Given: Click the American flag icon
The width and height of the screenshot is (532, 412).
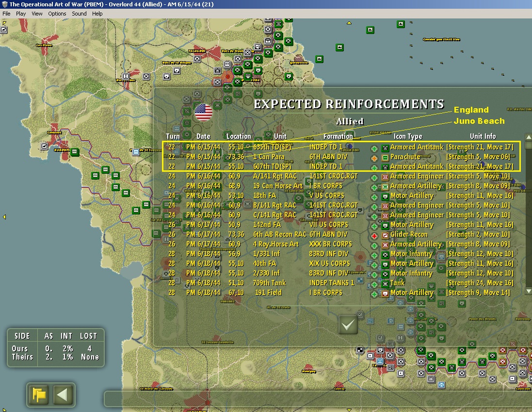Looking at the screenshot, I should (204, 112).
